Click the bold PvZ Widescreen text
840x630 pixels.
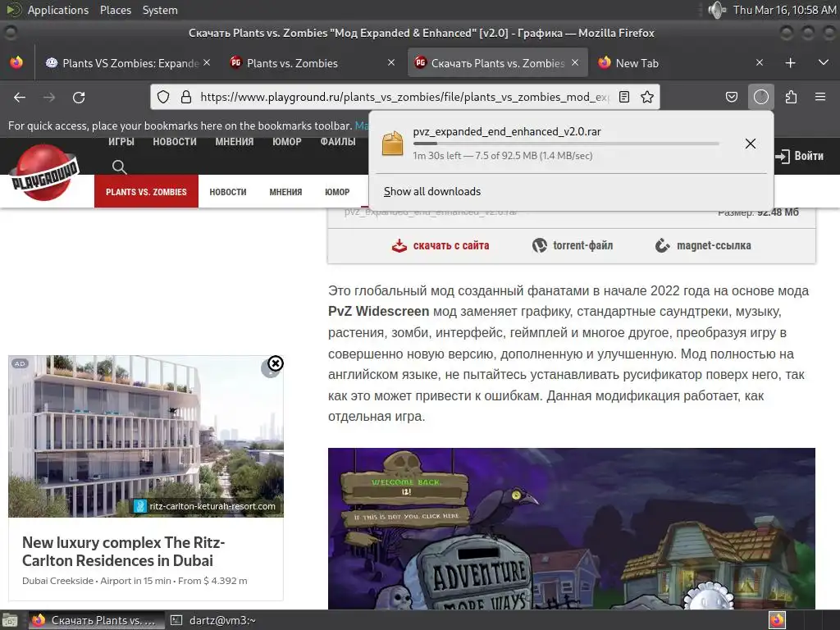click(x=379, y=311)
